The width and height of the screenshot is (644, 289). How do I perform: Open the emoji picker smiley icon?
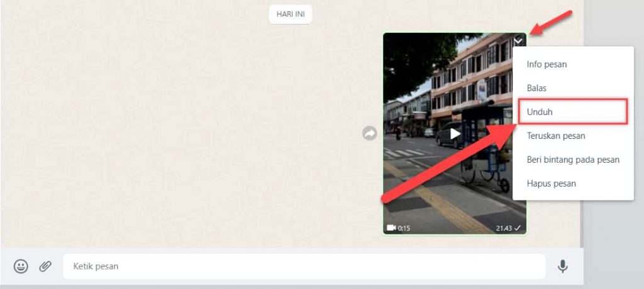click(x=21, y=266)
